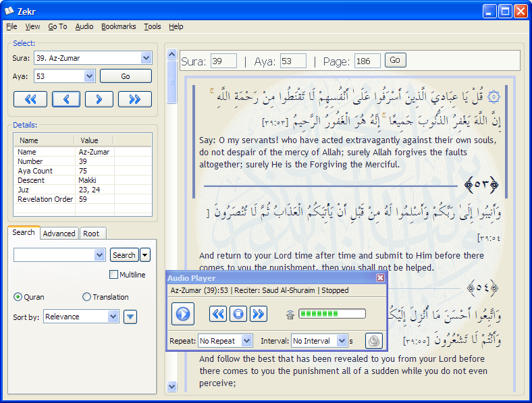Viewport: 532px width, 403px height.
Task: Open the File menu
Action: click(x=11, y=26)
